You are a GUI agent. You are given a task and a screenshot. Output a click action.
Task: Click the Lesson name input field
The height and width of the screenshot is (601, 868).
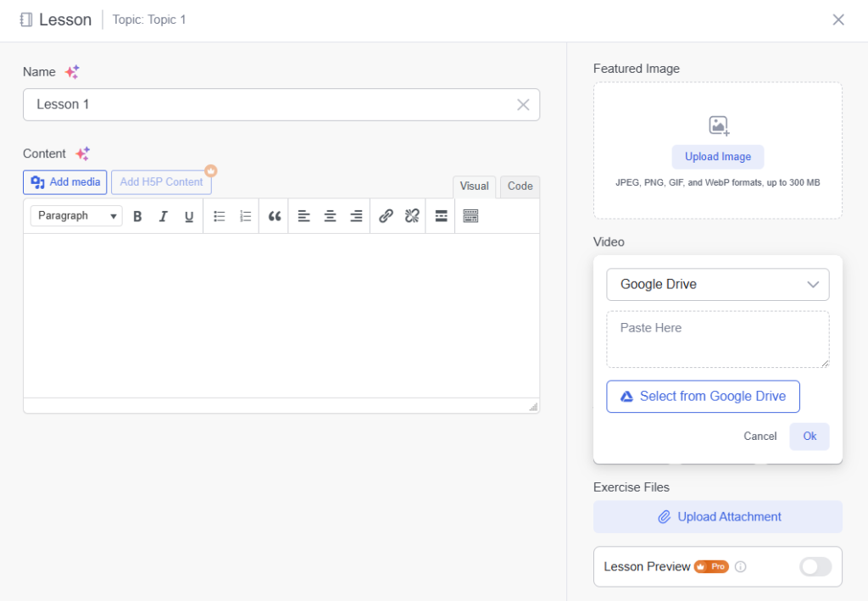tap(281, 104)
